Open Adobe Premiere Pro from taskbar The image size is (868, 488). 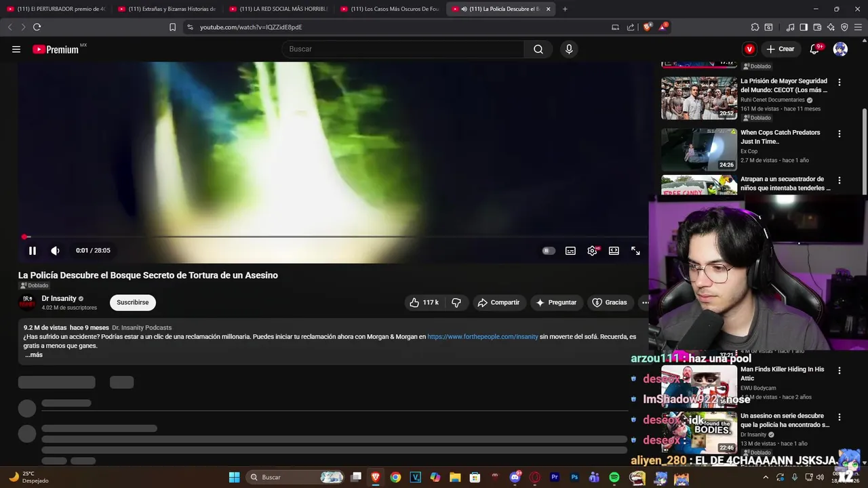tap(555, 477)
